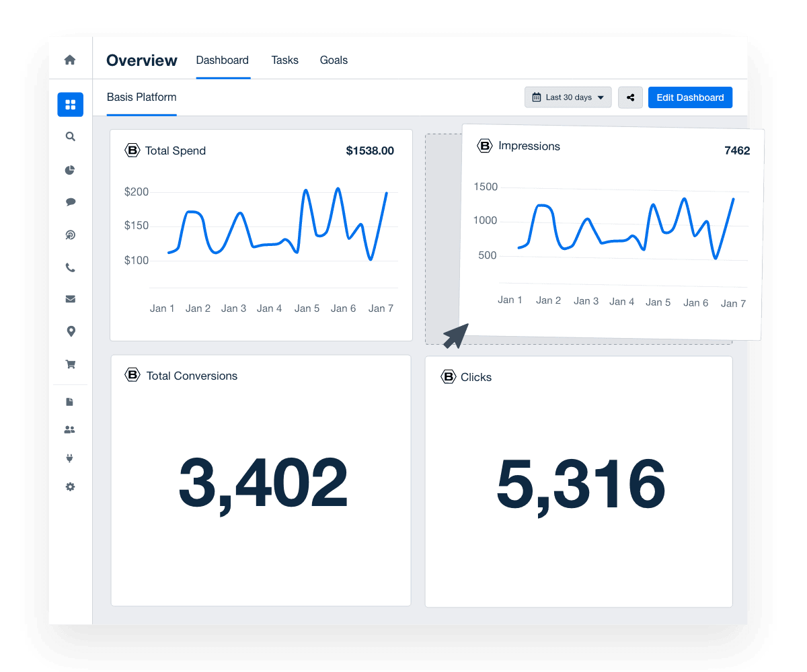Switch to the Goals tab
The height and width of the screenshot is (672, 807).
click(x=334, y=60)
